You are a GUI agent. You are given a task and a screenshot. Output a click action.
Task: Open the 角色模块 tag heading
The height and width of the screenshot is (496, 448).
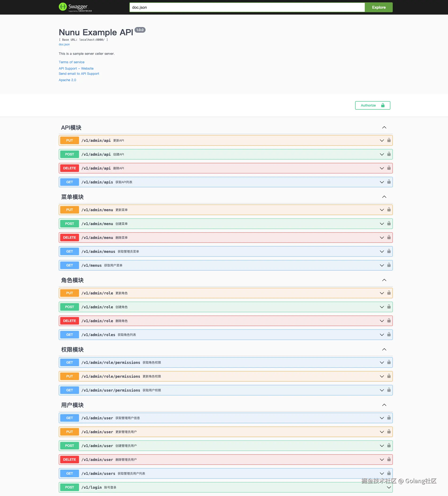tap(72, 280)
